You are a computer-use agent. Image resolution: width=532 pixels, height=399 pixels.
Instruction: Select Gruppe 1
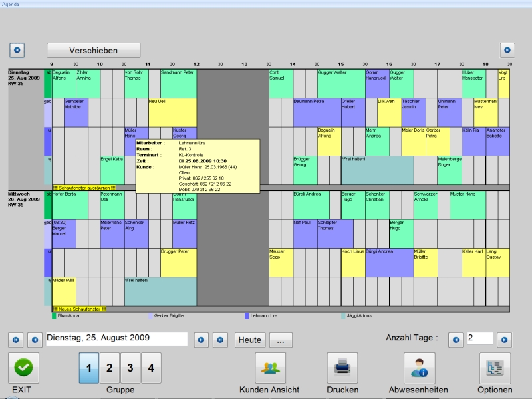pyautogui.click(x=89, y=368)
